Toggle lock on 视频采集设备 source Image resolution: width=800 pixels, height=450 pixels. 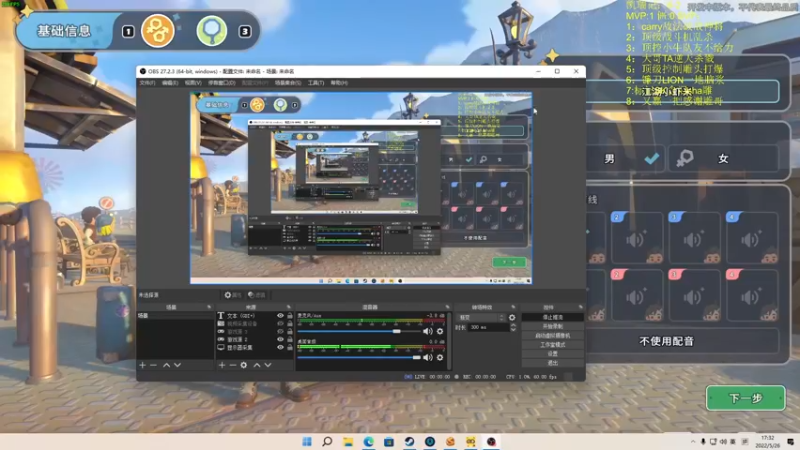290,323
